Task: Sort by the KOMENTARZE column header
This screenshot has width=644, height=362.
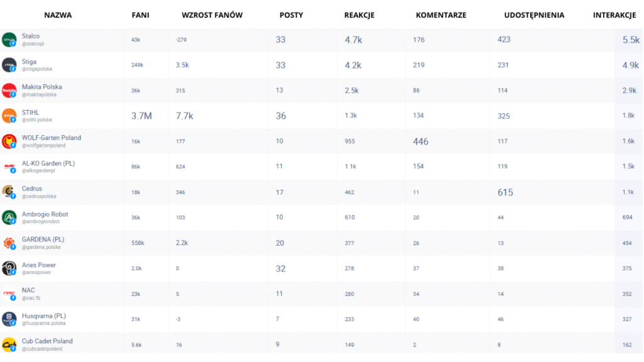Action: [x=441, y=15]
